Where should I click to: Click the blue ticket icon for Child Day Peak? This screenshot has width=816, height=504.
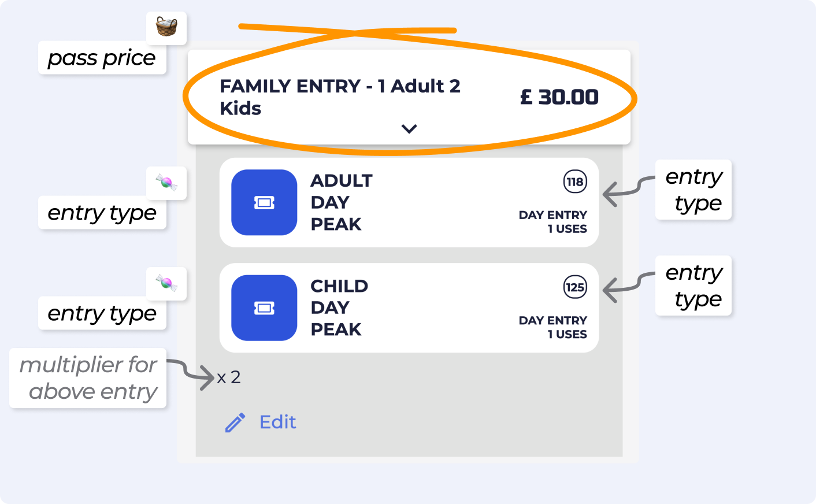(264, 308)
